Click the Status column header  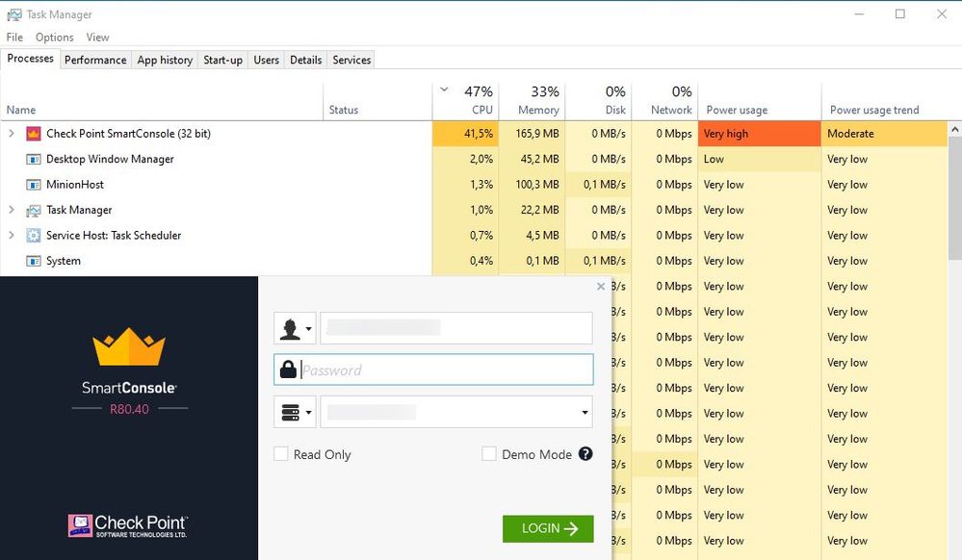click(377, 101)
